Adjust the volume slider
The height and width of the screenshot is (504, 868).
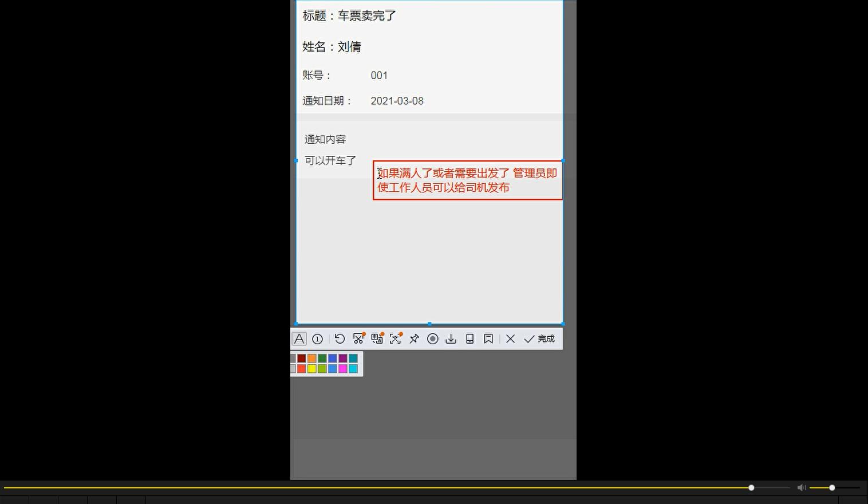point(830,487)
